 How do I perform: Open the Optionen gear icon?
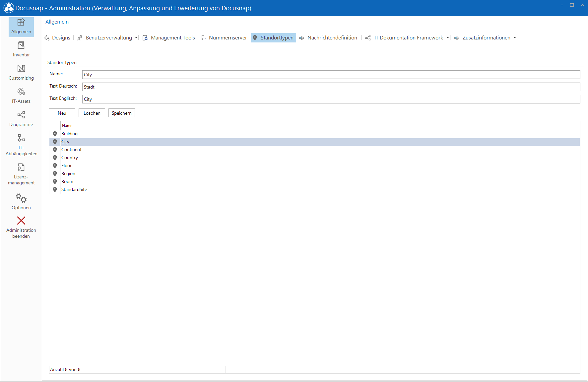tap(21, 198)
